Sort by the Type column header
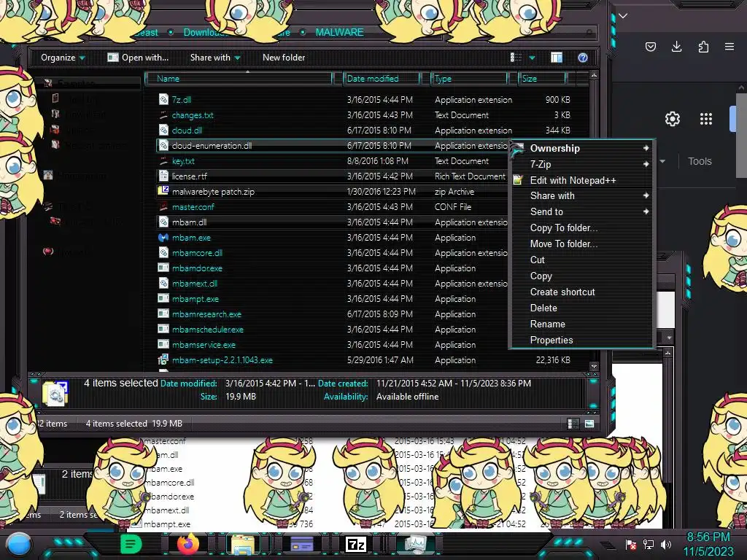The height and width of the screenshot is (560, 747). tap(469, 79)
